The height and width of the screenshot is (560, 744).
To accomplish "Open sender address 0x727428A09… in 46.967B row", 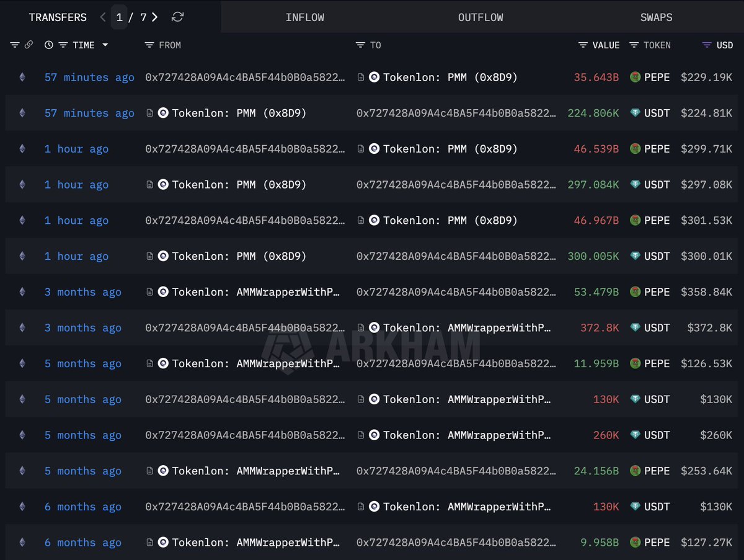I will (x=245, y=220).
